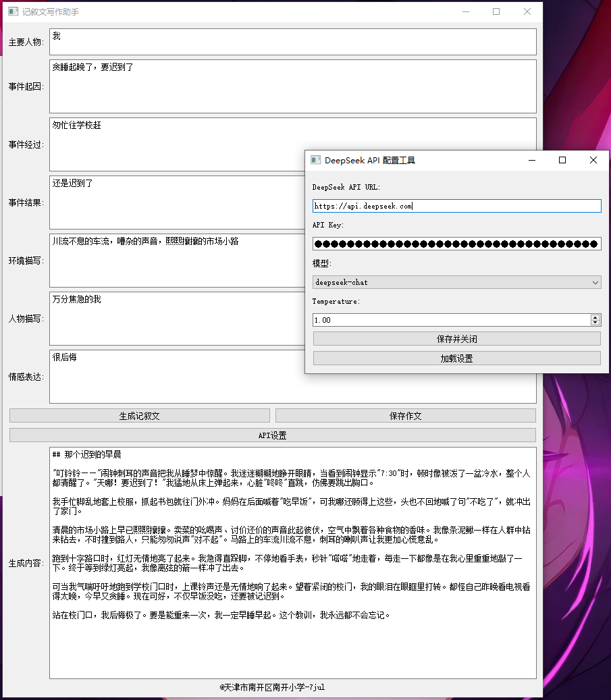Close the 记叙文写作助手 main window

[527, 11]
